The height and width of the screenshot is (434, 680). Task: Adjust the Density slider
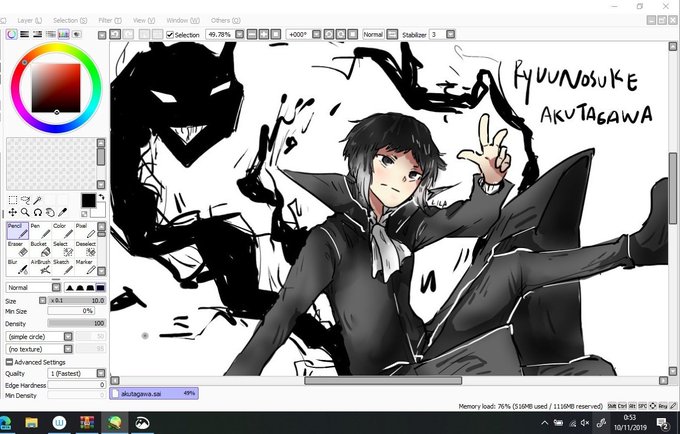coord(76,323)
